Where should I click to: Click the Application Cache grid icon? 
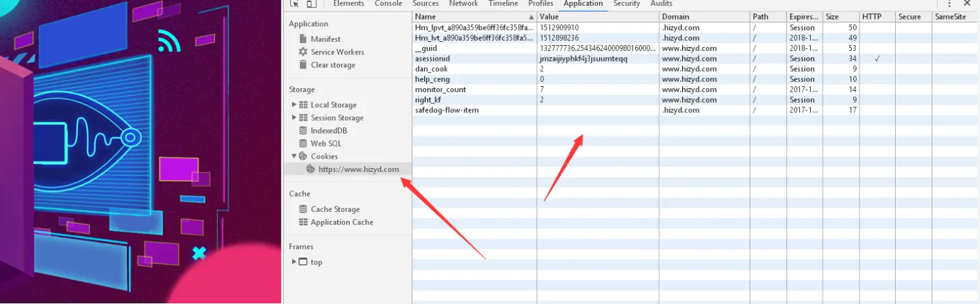pyautogui.click(x=303, y=222)
